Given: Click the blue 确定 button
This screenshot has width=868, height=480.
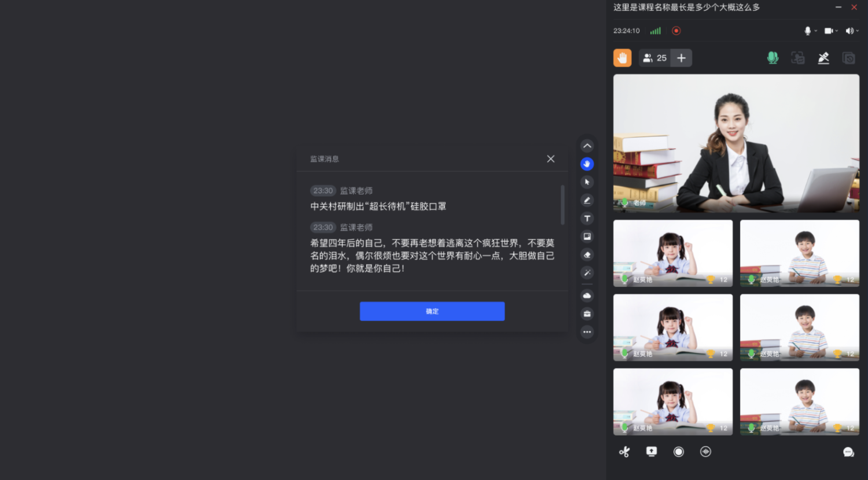Looking at the screenshot, I should point(432,311).
